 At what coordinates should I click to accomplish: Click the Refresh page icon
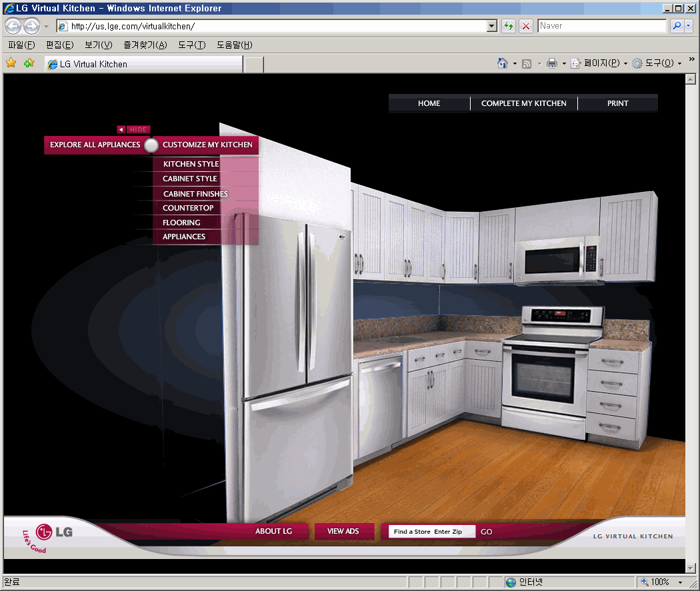(508, 26)
